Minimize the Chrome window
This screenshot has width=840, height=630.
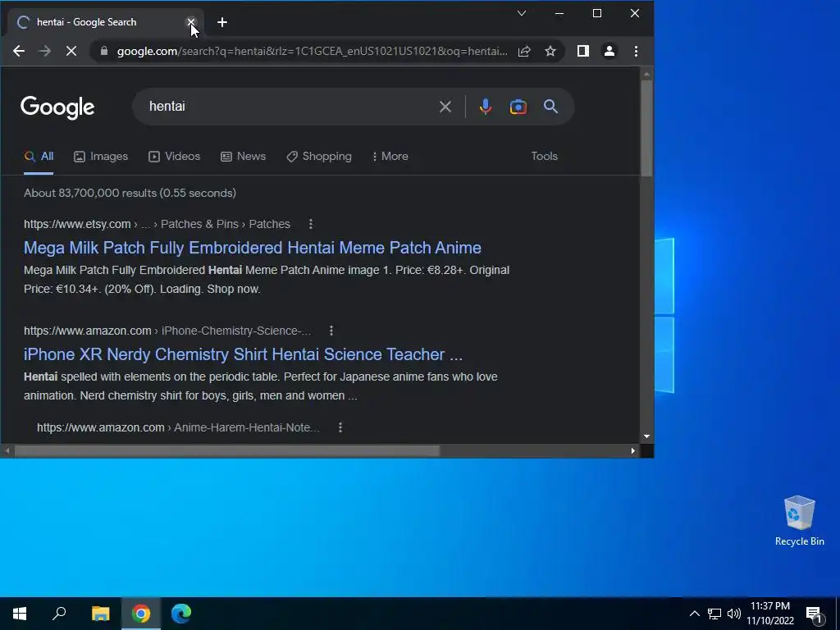point(559,13)
